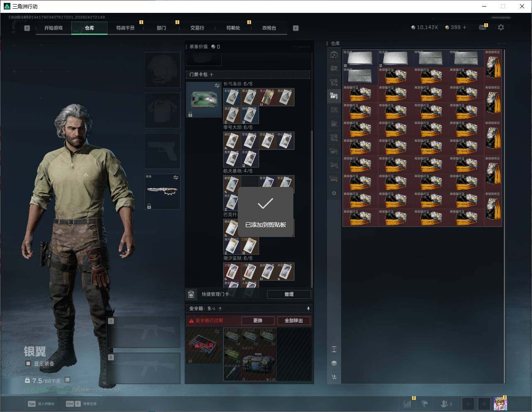The width and height of the screenshot is (532, 412).
Task: Open the 部门 tab
Action: [161, 28]
